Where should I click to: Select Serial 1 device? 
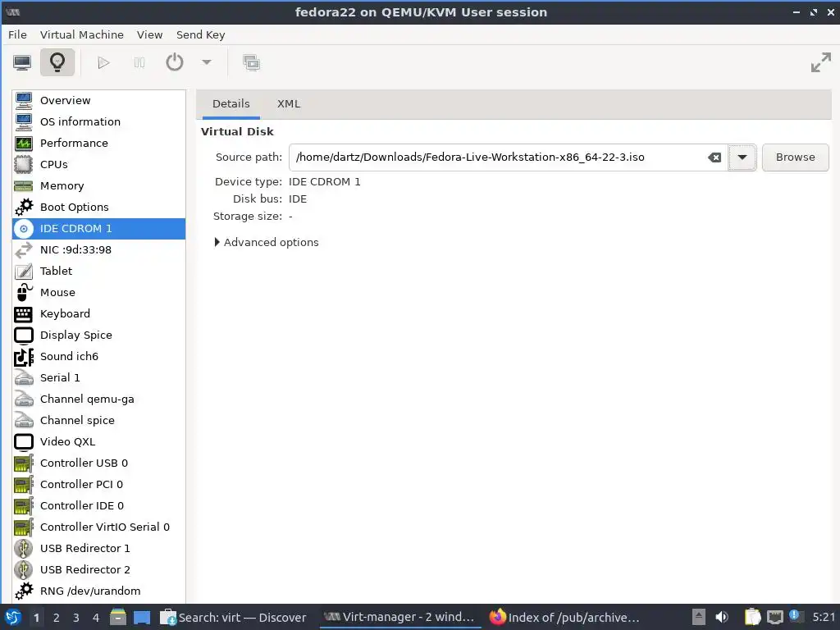(98, 377)
